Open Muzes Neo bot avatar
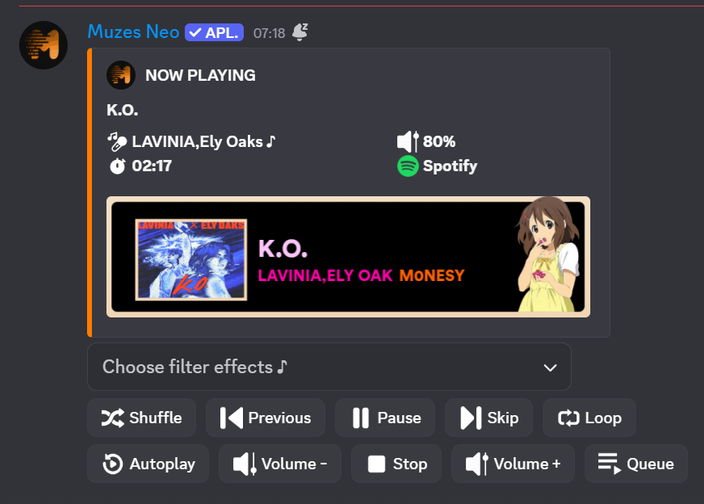Viewport: 704px width, 504px height. click(x=44, y=45)
